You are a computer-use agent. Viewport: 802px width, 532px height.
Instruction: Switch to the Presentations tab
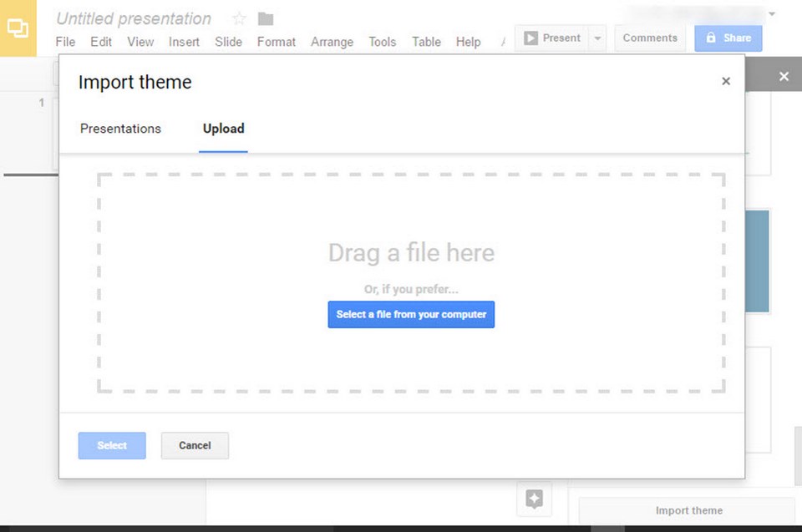[120, 129]
